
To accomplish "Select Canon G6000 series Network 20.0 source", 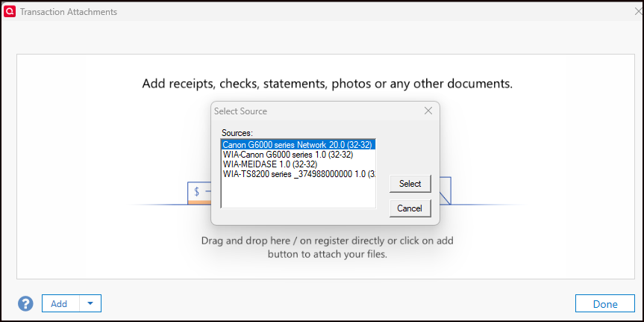I will tap(298, 145).
